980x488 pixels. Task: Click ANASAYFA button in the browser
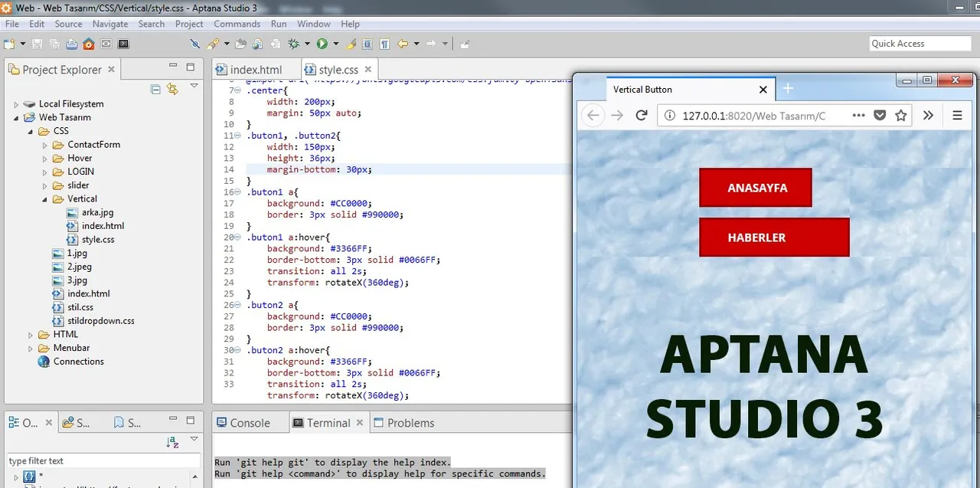(756, 188)
